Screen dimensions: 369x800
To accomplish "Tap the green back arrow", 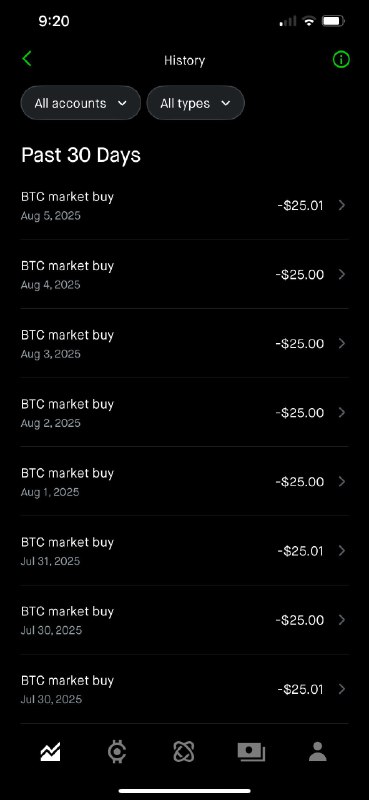I will coord(27,59).
